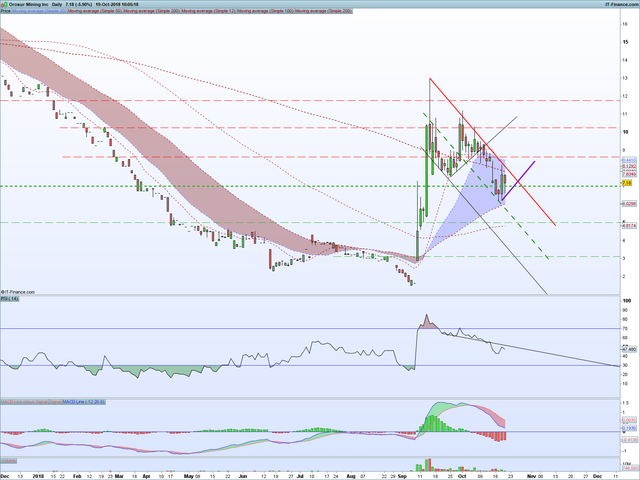
Task: Click the candlestick icon beside Orosur Mining Inc
Action: (x=4, y=4)
